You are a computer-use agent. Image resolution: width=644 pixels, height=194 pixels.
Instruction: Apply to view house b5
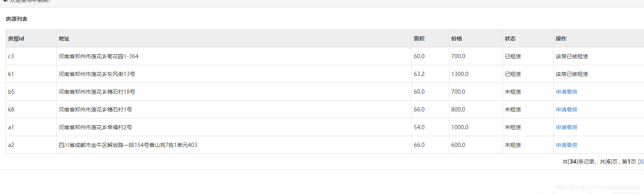click(566, 92)
